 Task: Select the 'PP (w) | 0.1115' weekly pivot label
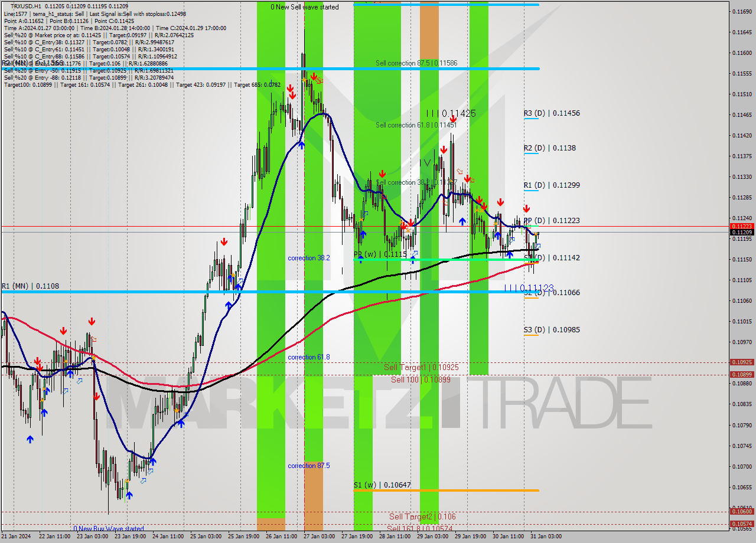(x=380, y=254)
